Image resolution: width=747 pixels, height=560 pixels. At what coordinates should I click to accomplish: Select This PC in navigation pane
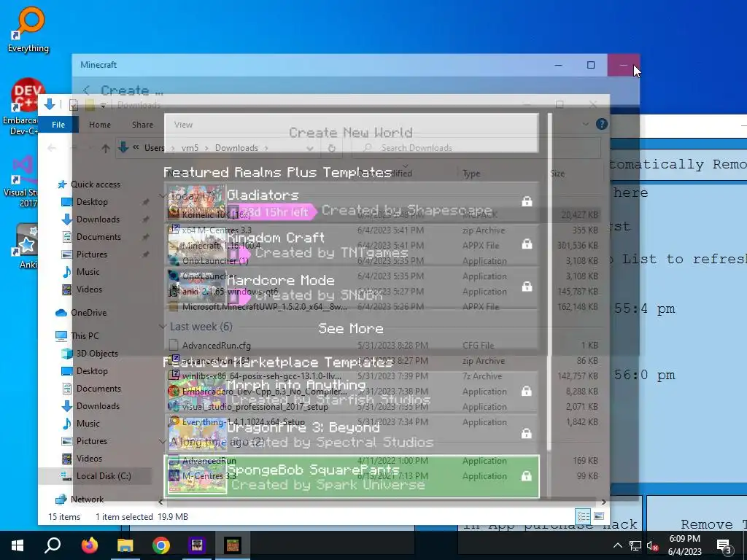[85, 335]
